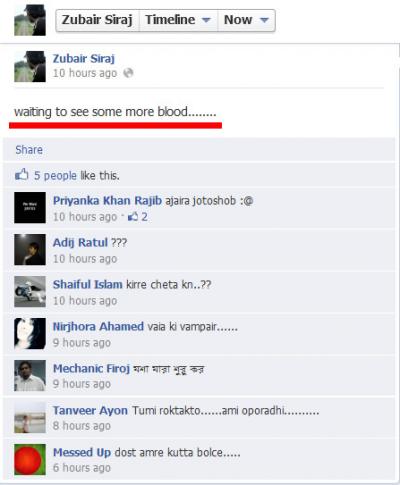Open Zubair Siraj's name link in post
The width and height of the screenshot is (400, 485).
pos(84,59)
